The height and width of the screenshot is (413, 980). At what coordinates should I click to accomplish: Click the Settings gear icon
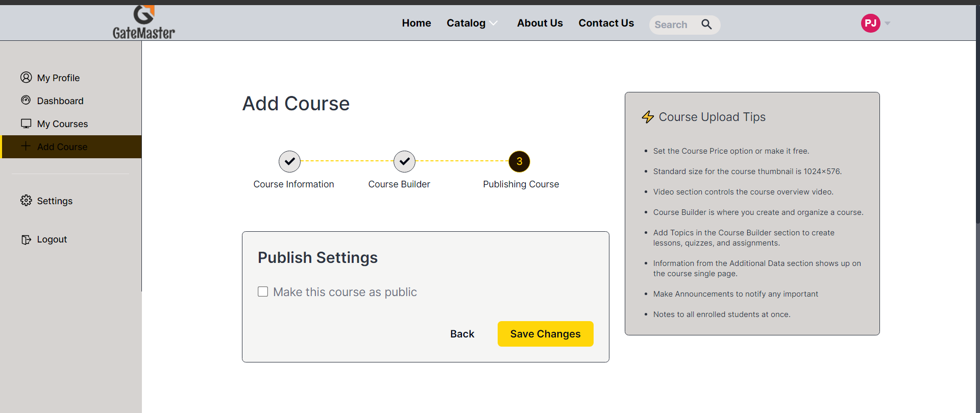(26, 201)
